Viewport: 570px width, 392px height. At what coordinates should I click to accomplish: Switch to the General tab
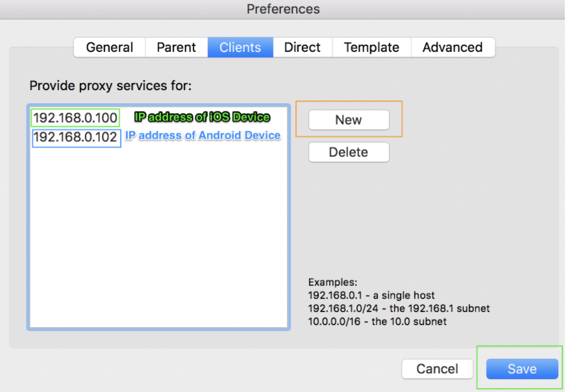[109, 47]
